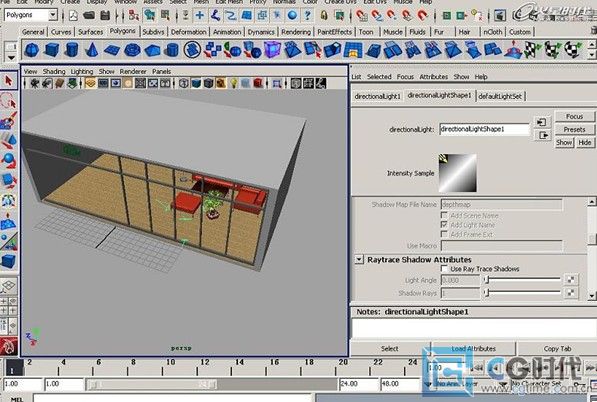This screenshot has width=597, height=402.
Task: Create a polygon sphere from the shelf
Action: point(32,50)
